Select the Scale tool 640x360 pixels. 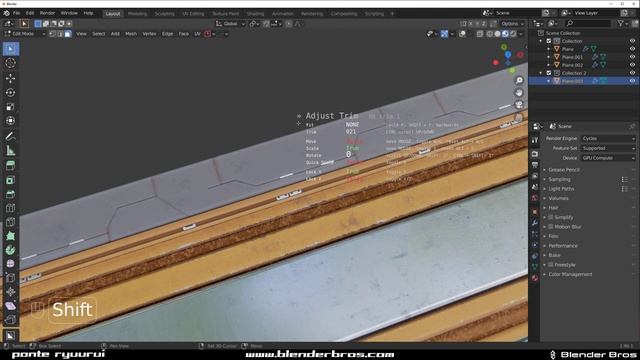click(11, 107)
